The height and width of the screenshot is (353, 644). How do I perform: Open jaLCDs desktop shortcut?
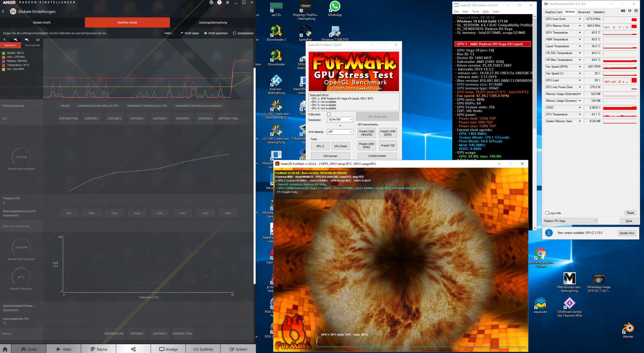coord(276,9)
